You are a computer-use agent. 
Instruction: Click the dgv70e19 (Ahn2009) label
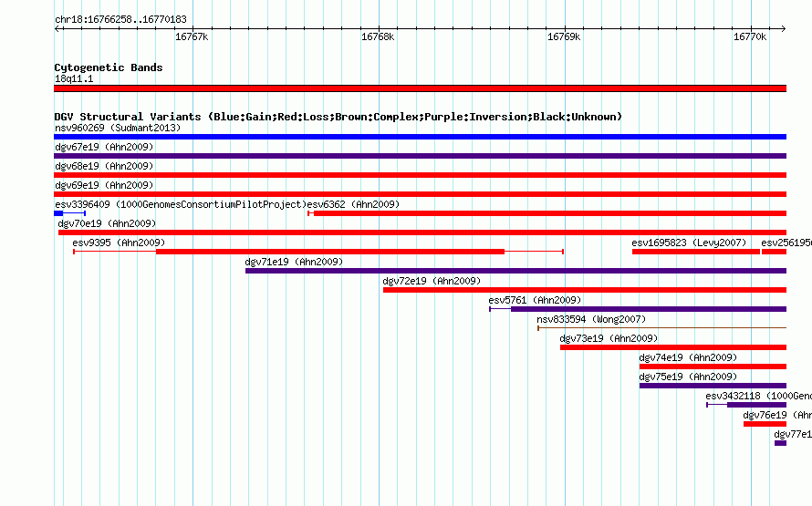107,223
